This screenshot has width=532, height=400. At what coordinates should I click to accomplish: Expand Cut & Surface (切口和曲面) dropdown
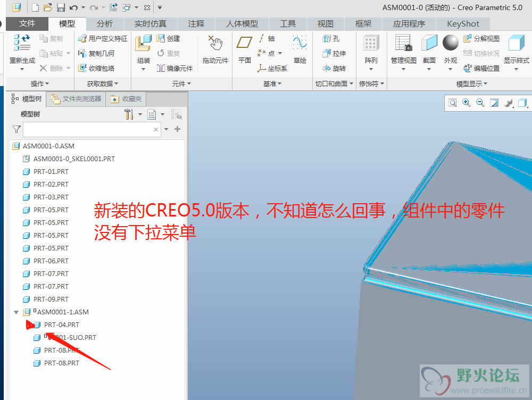pyautogui.click(x=334, y=84)
